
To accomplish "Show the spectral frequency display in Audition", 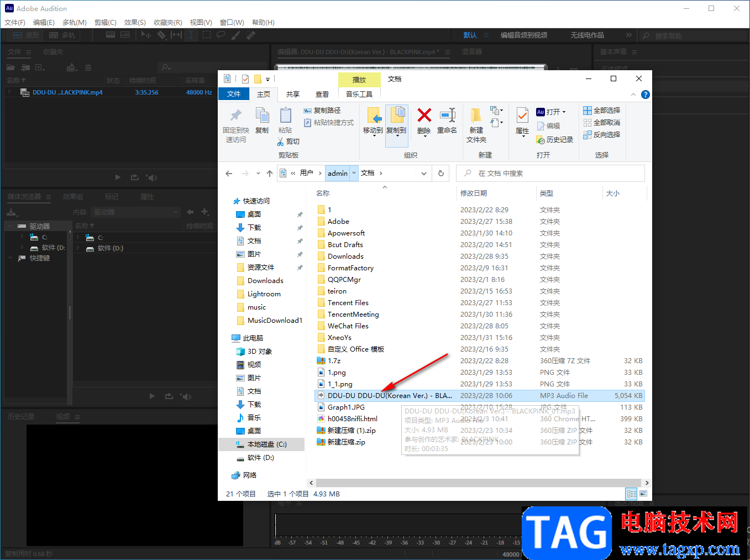I will 111,35.
